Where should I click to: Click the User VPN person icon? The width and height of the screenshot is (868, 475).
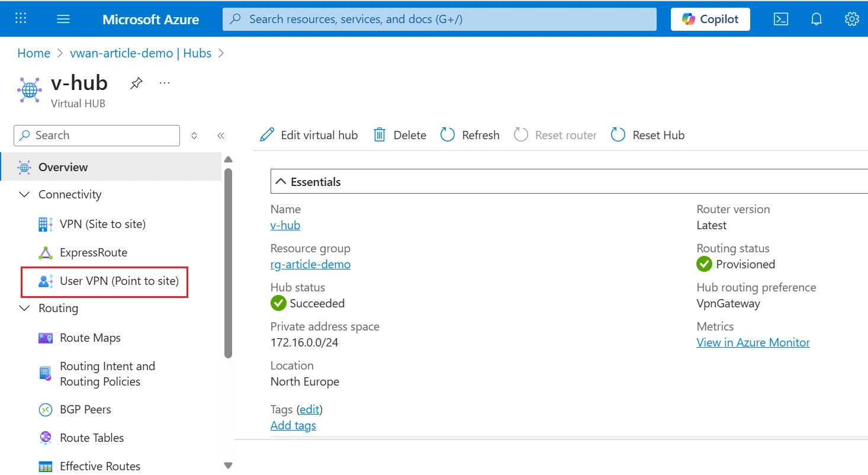(46, 281)
